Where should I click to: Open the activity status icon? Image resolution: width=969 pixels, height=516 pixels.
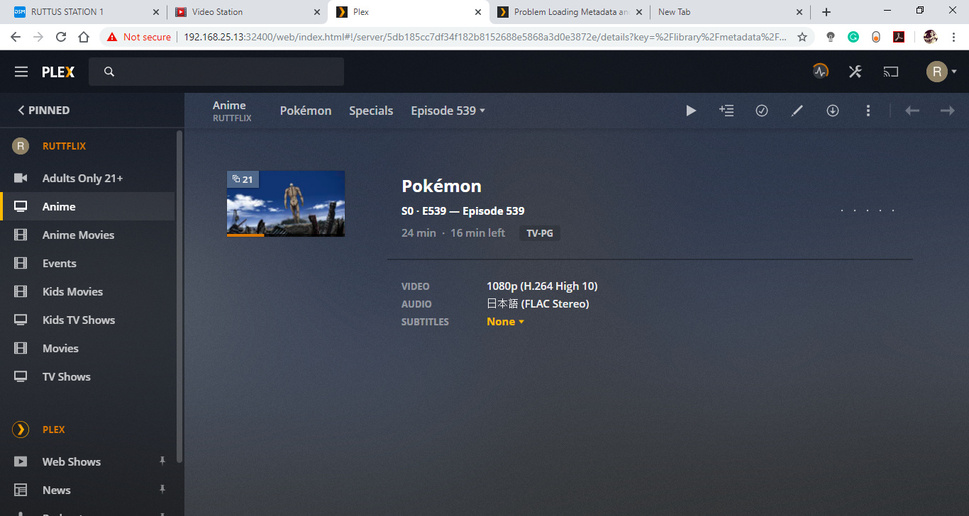[x=820, y=72]
